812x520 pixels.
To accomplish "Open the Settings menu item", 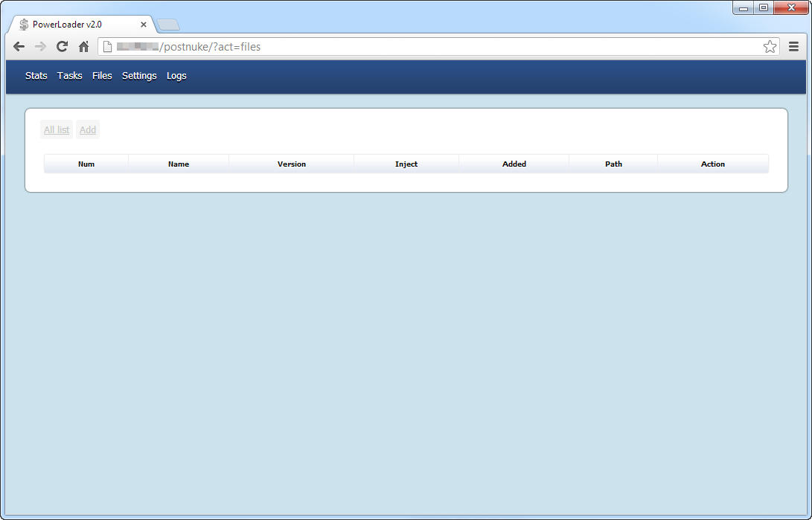I will pos(139,76).
